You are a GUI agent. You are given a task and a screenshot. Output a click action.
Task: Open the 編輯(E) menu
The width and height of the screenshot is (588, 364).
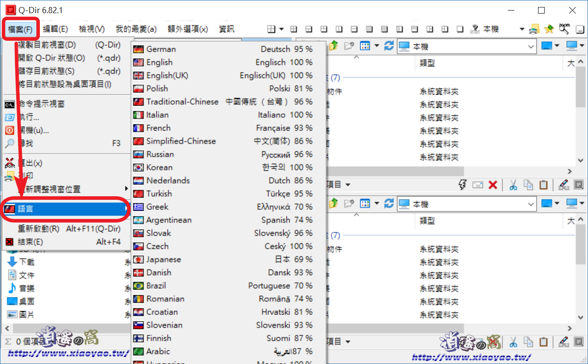pyautogui.click(x=55, y=29)
